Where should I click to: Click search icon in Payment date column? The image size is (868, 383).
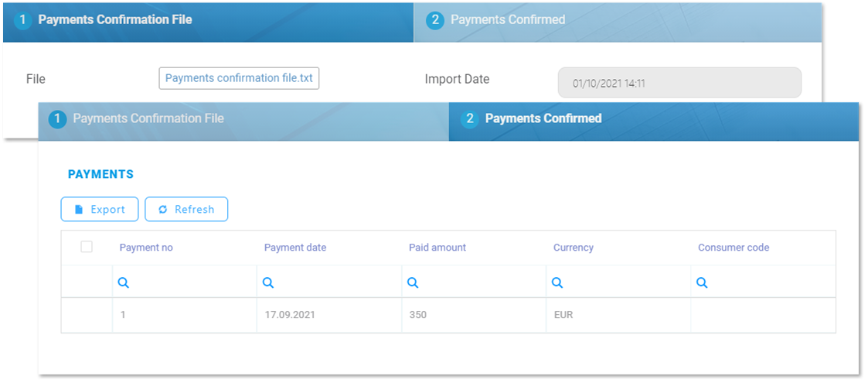(268, 283)
